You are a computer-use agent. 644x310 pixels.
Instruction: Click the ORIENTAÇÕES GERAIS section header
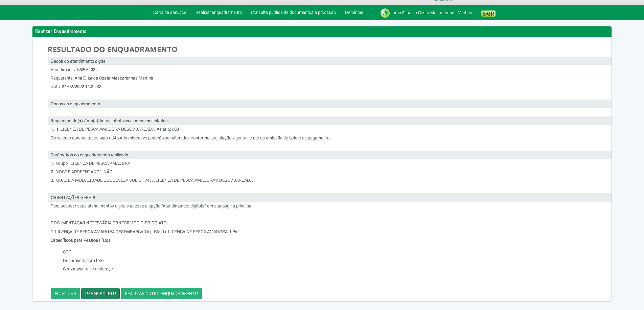click(x=73, y=198)
